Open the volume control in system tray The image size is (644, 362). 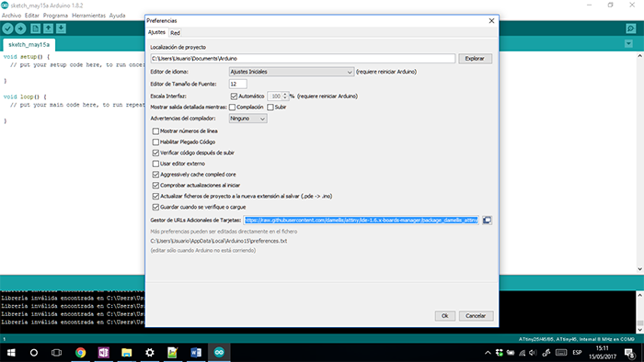(x=533, y=353)
